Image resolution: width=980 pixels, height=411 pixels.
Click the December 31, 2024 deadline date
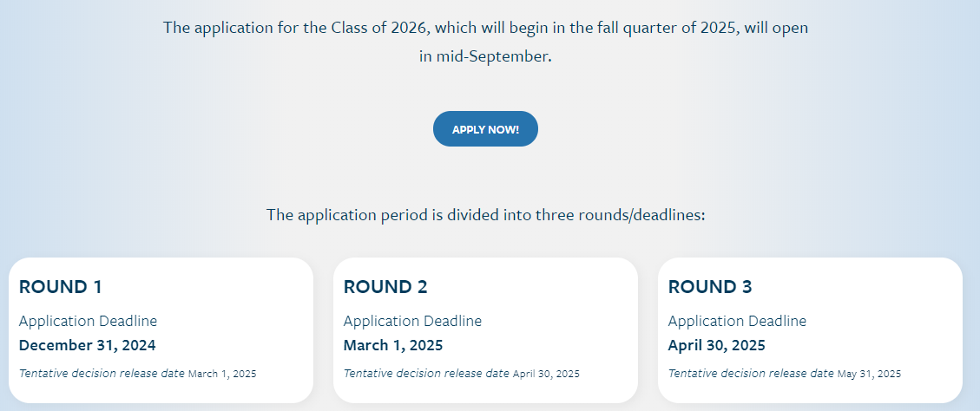coord(87,345)
